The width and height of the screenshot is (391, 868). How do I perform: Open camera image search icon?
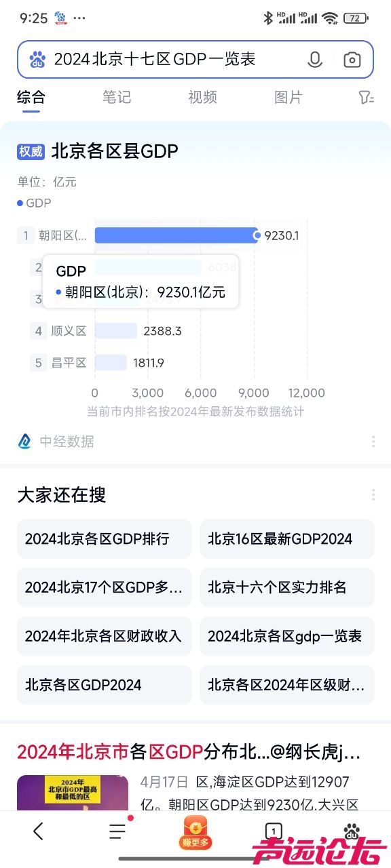tap(352, 60)
